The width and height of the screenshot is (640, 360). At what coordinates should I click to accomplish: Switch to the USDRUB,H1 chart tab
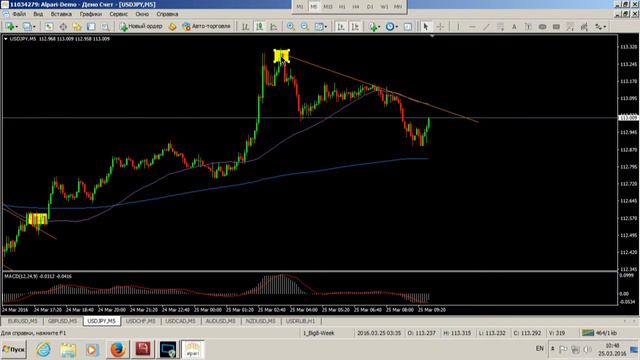coord(300,321)
